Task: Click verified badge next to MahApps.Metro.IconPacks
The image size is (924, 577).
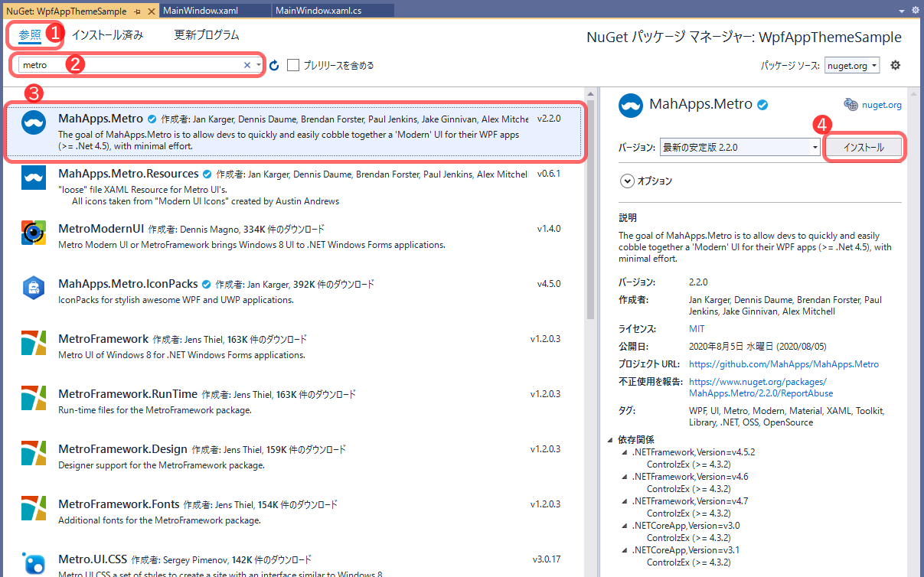Action: pyautogui.click(x=207, y=284)
